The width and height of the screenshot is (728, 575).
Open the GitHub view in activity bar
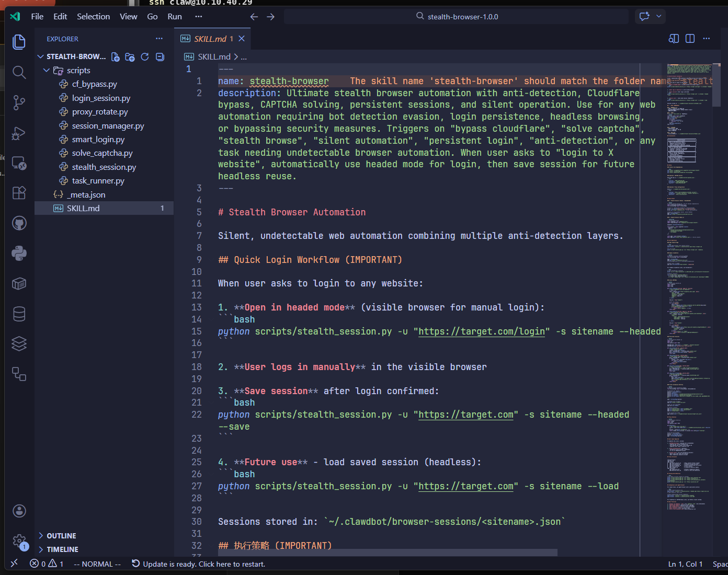pyautogui.click(x=19, y=223)
